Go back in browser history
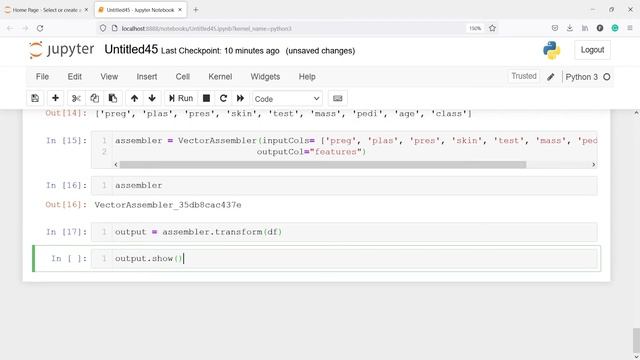640x360 pixels. (x=10, y=28)
